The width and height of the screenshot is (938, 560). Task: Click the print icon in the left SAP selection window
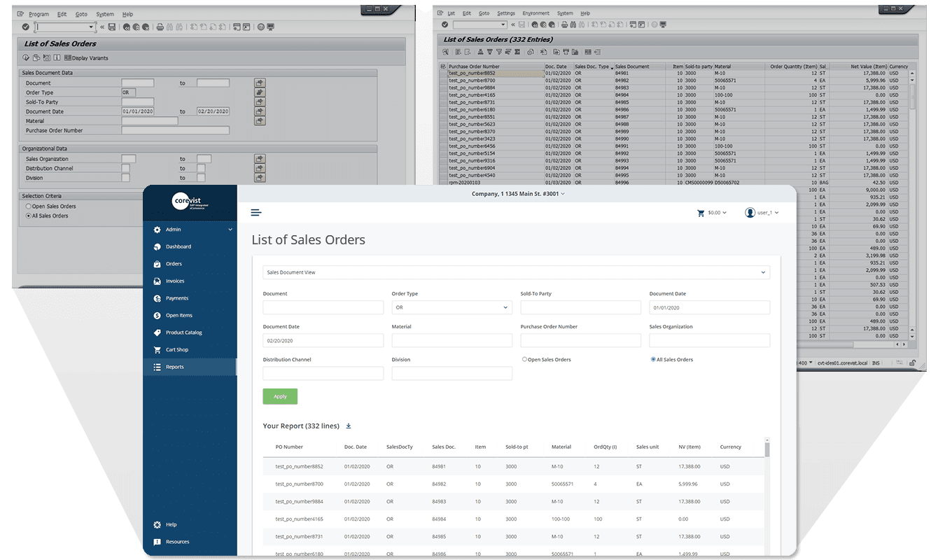[x=160, y=27]
